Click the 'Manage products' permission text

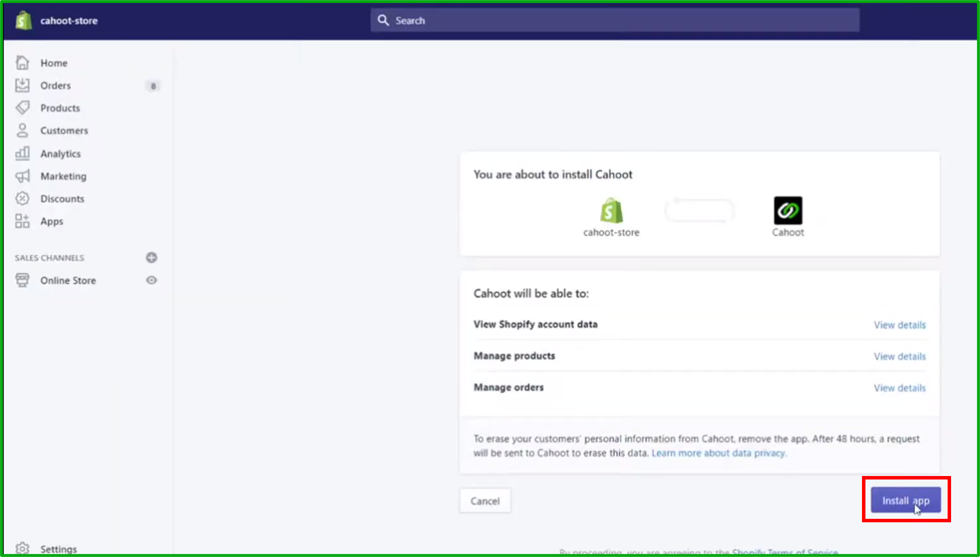514,356
